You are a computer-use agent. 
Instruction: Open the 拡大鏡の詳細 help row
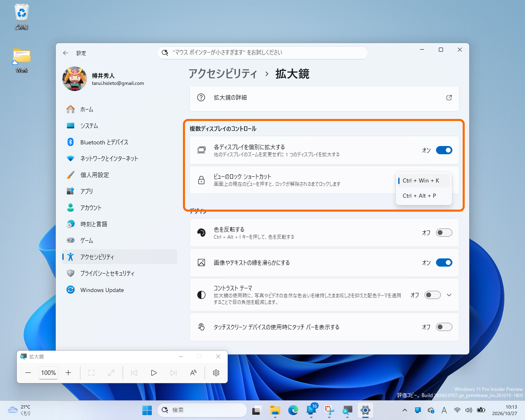[324, 98]
